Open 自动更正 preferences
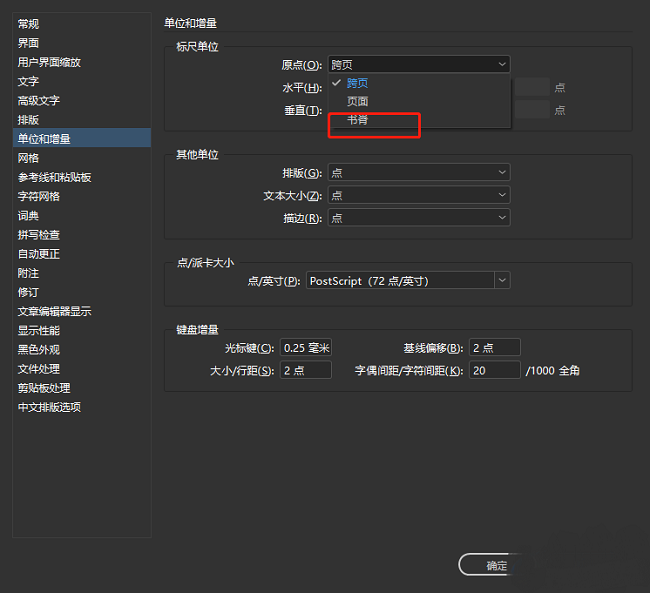Image resolution: width=650 pixels, height=593 pixels. click(82, 254)
